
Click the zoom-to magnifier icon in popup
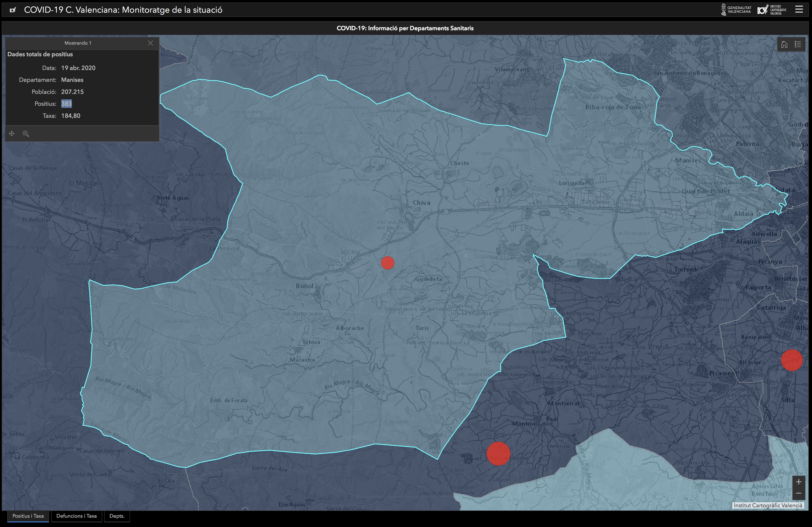(x=26, y=133)
